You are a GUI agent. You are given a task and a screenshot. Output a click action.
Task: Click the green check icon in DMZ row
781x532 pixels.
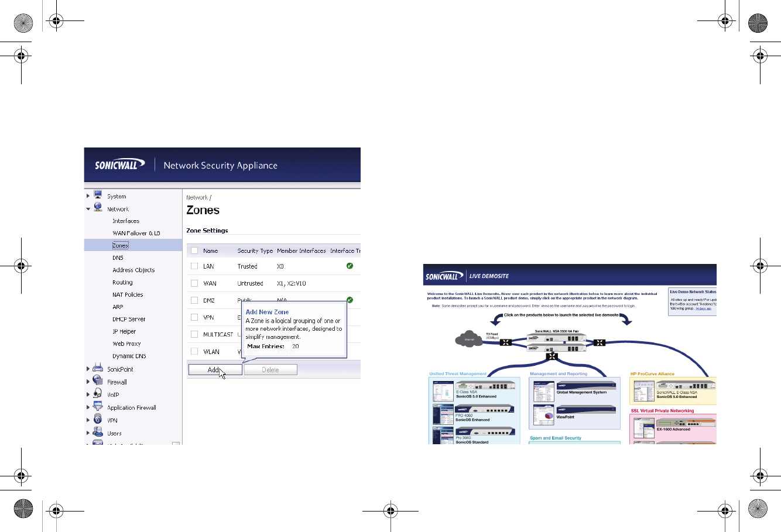(x=350, y=300)
